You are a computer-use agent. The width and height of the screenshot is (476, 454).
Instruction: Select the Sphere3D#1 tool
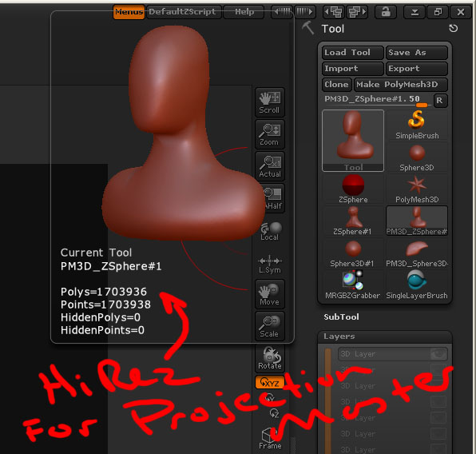coord(353,253)
